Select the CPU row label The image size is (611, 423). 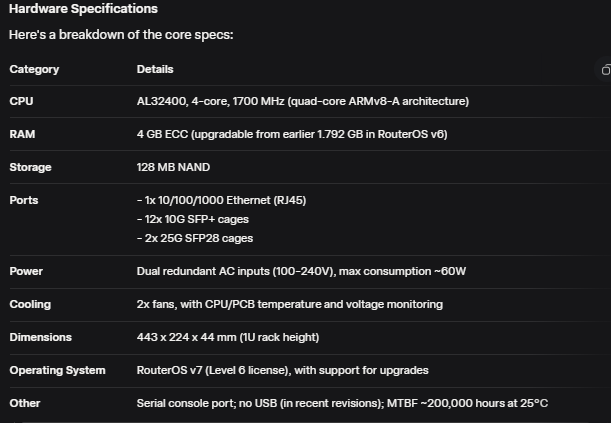point(21,101)
